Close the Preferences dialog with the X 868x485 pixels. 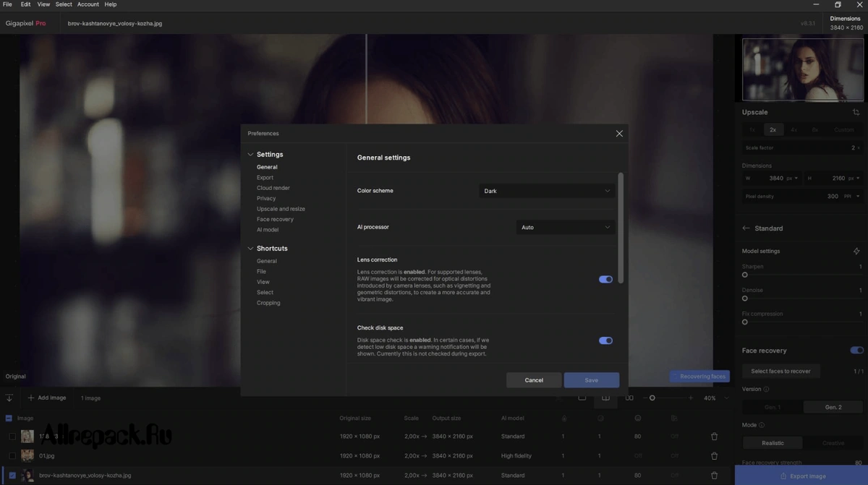pos(619,134)
